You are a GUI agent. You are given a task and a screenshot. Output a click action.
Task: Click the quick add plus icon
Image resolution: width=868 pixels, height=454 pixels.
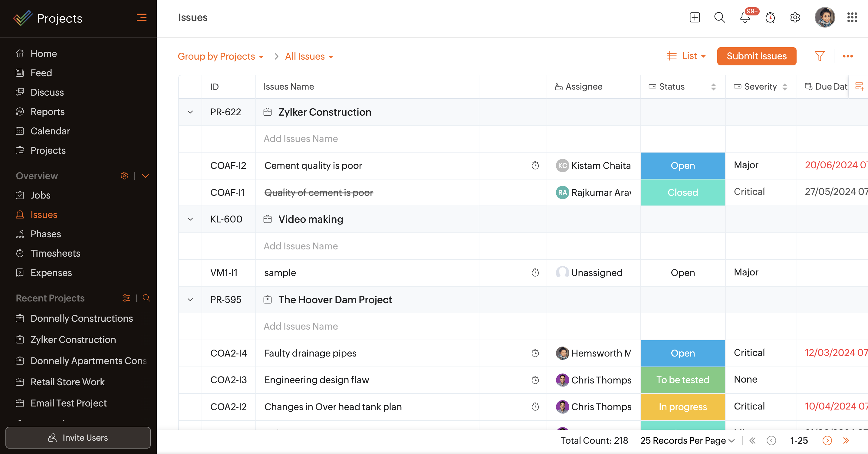(x=695, y=18)
